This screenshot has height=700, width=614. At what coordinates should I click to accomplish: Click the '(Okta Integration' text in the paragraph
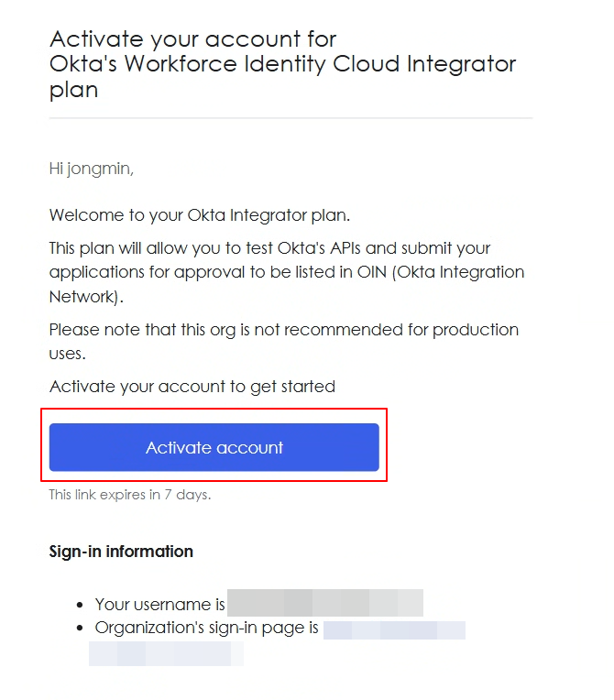click(x=458, y=272)
